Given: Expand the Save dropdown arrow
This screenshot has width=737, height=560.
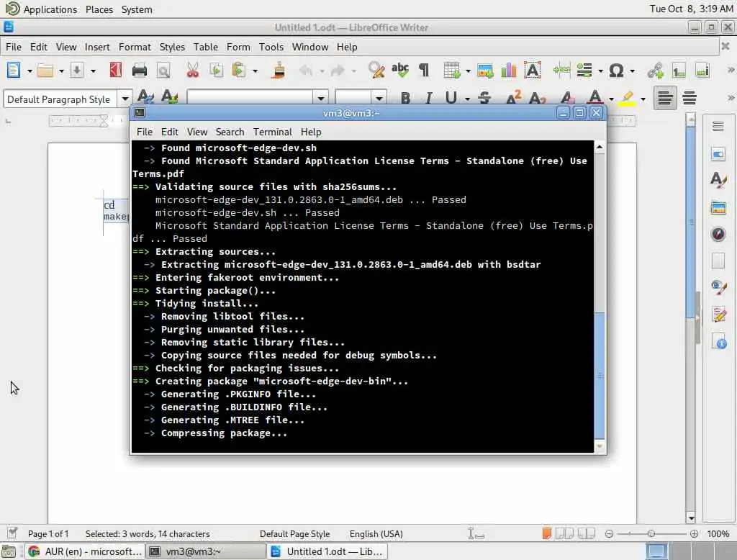Looking at the screenshot, I should pos(93,71).
